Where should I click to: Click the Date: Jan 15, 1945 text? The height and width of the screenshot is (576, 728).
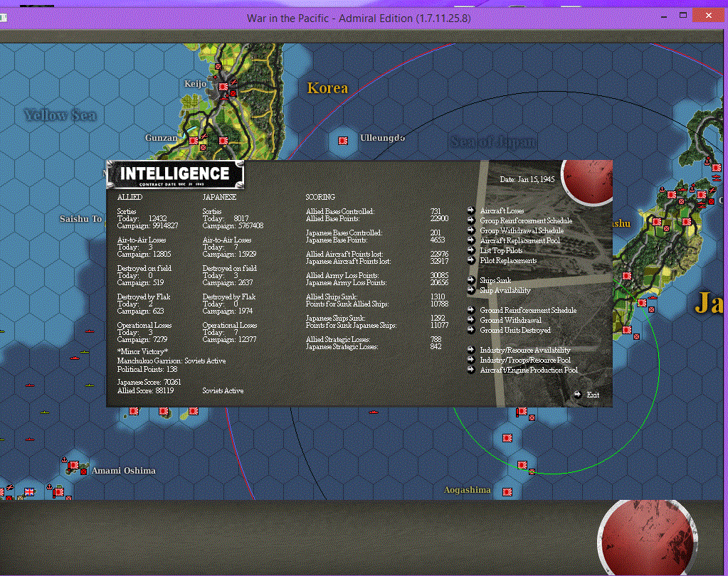click(527, 179)
